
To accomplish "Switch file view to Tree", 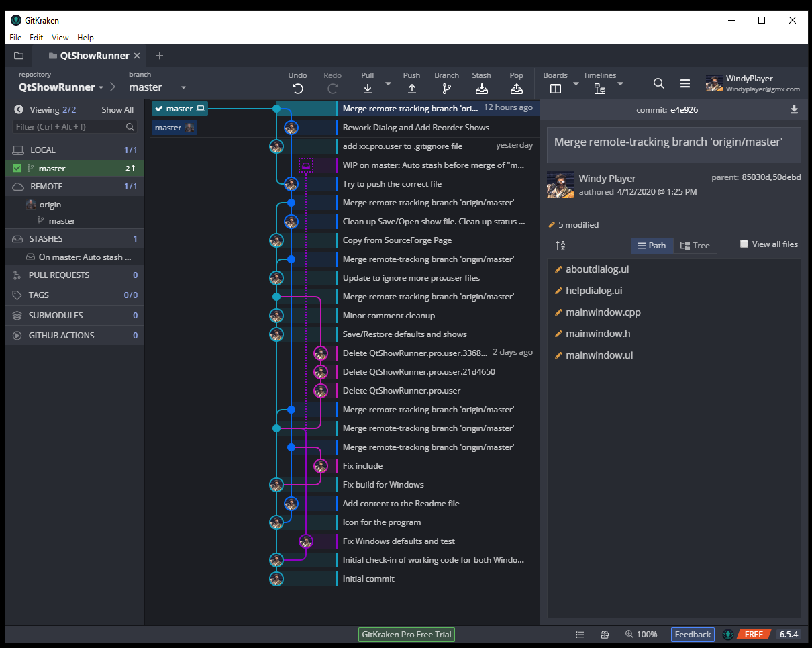I will click(695, 246).
